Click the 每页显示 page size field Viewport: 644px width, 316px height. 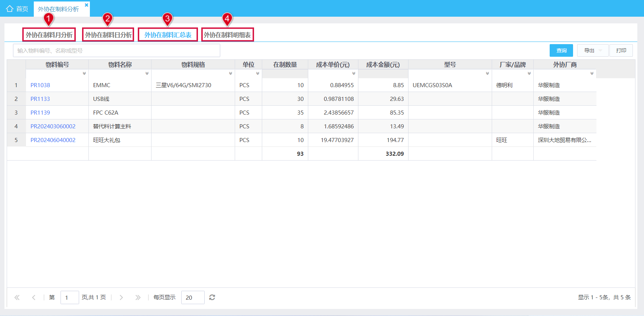(x=193, y=297)
